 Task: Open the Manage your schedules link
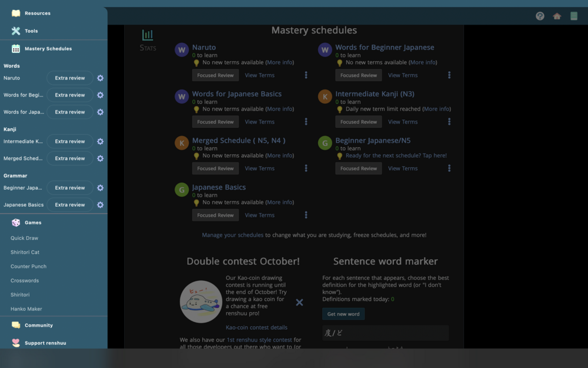pyautogui.click(x=232, y=235)
